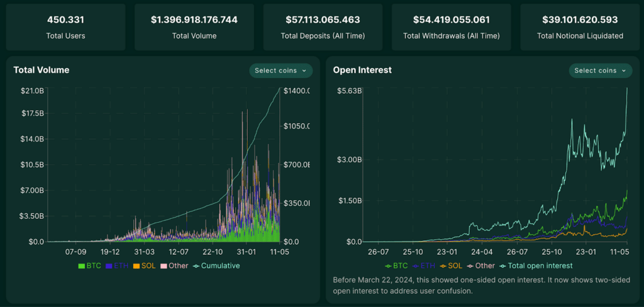Click the 31-03 date tick on volume chart
Screen dimensions: 644x307
coord(144,252)
